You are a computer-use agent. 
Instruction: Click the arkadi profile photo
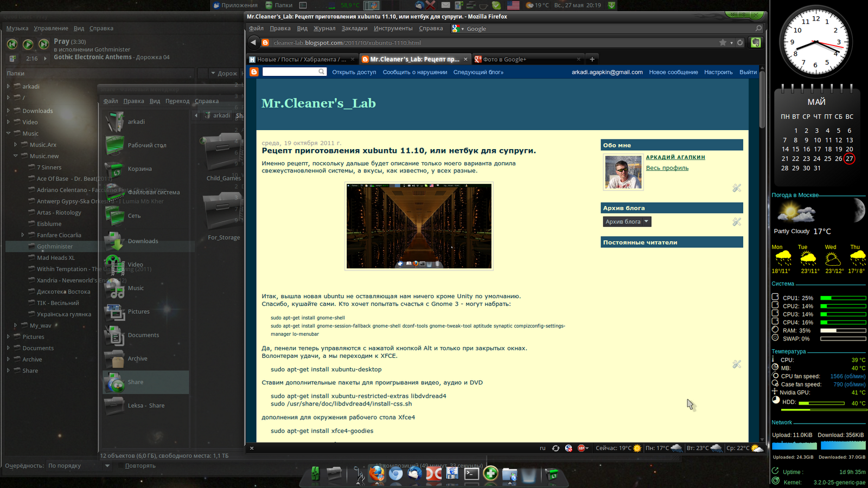point(623,172)
